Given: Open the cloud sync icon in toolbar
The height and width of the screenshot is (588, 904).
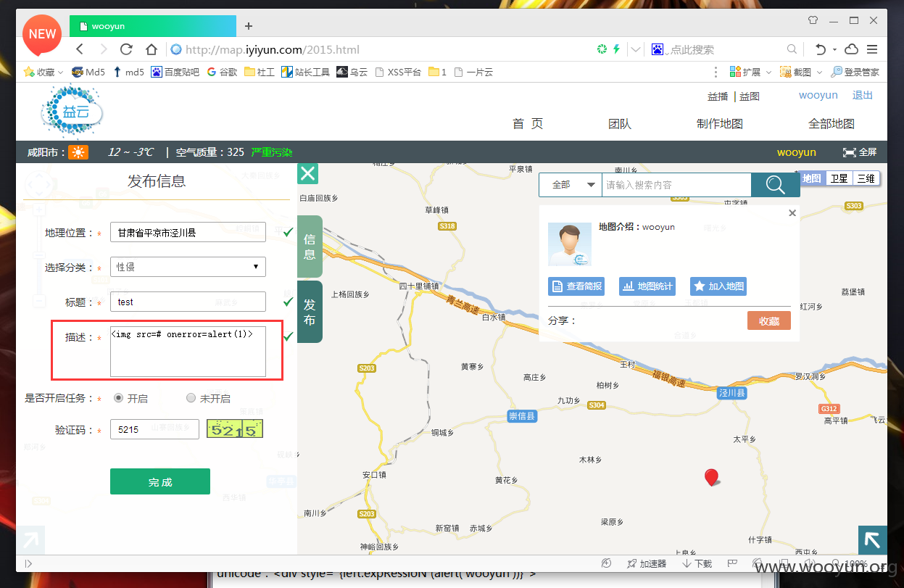Looking at the screenshot, I should coord(853,49).
